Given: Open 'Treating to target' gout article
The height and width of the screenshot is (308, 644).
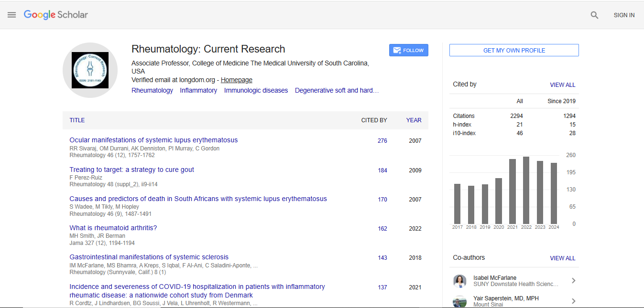Looking at the screenshot, I should [131, 170].
